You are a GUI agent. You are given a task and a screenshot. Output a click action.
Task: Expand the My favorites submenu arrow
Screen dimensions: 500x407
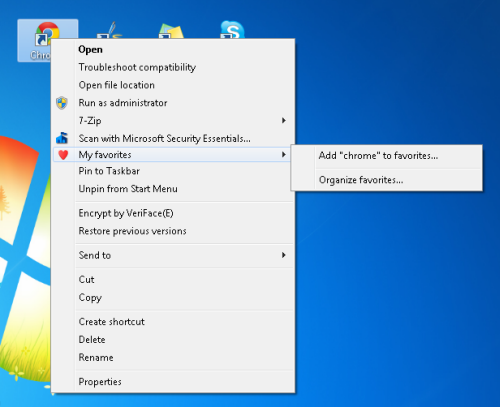284,155
